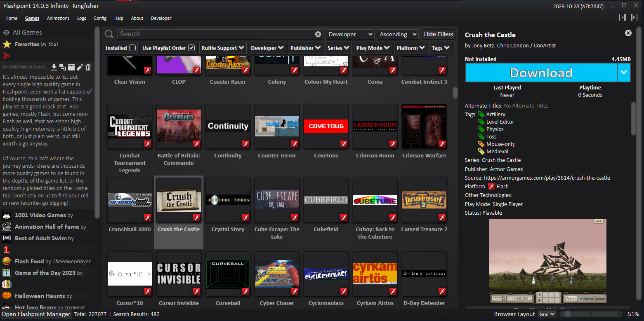The width and height of the screenshot is (644, 321).
Task: Click the large blue Download button
Action: (x=541, y=73)
